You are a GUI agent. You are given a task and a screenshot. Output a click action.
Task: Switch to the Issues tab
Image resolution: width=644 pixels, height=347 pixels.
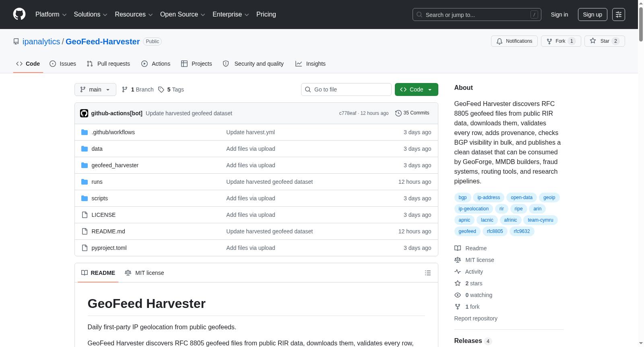63,64
